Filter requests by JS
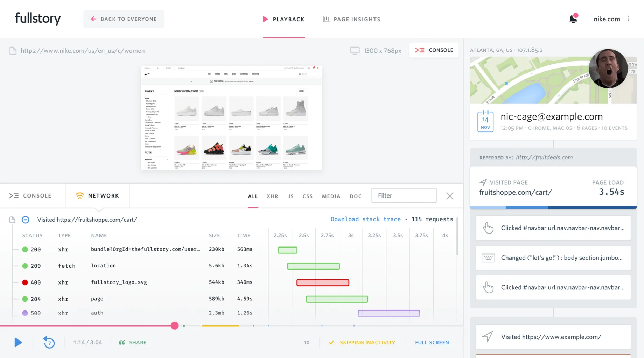This screenshot has height=358, width=644. point(290,196)
